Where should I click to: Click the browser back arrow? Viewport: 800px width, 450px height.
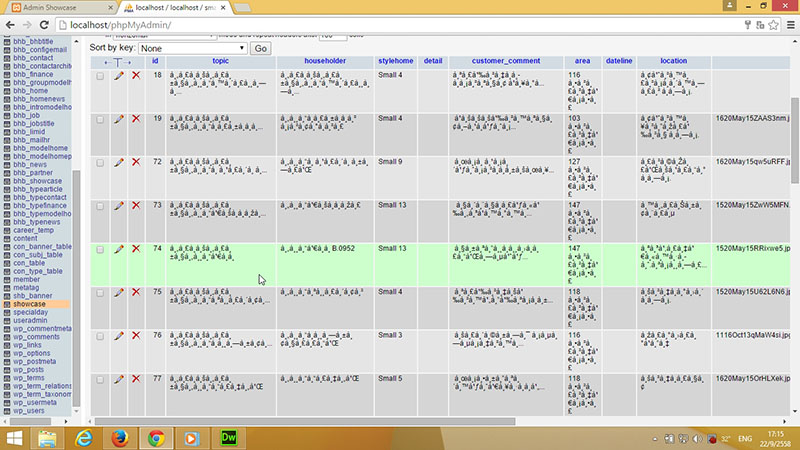10,24
